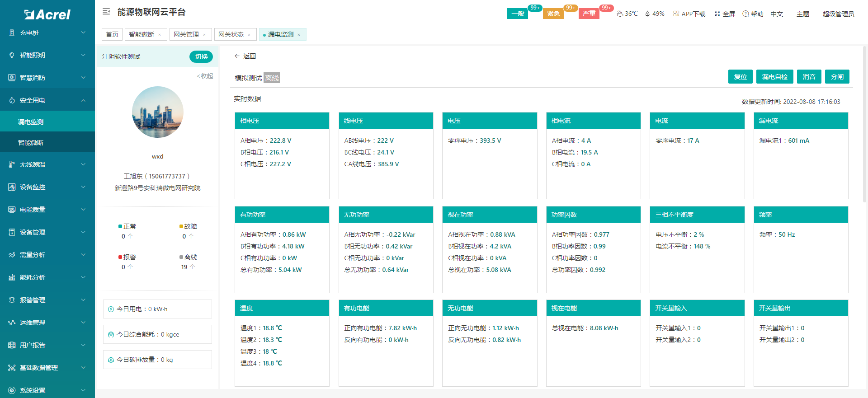Open 严重 alarm notification badge

point(589,14)
